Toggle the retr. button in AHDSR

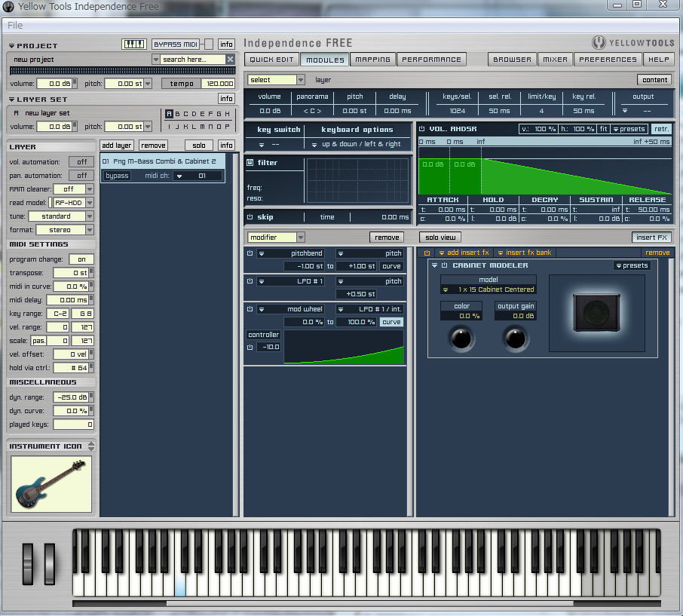(x=661, y=129)
